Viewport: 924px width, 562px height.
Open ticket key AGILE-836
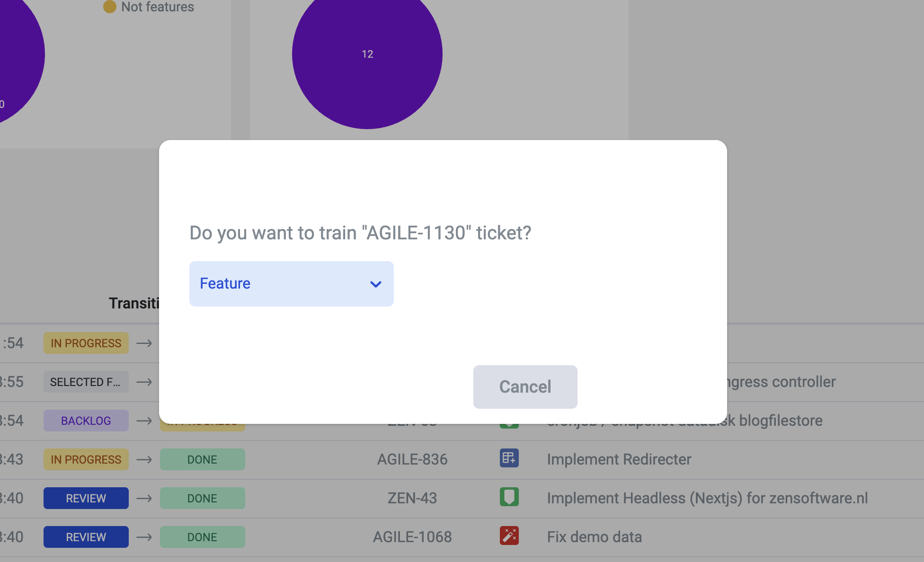tap(412, 460)
